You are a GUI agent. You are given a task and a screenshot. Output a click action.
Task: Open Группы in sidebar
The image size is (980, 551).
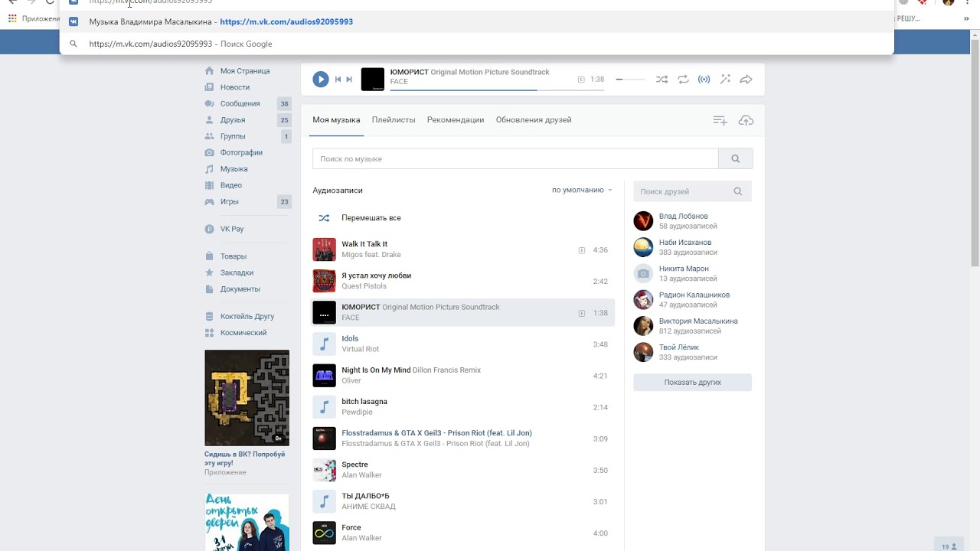(x=233, y=136)
